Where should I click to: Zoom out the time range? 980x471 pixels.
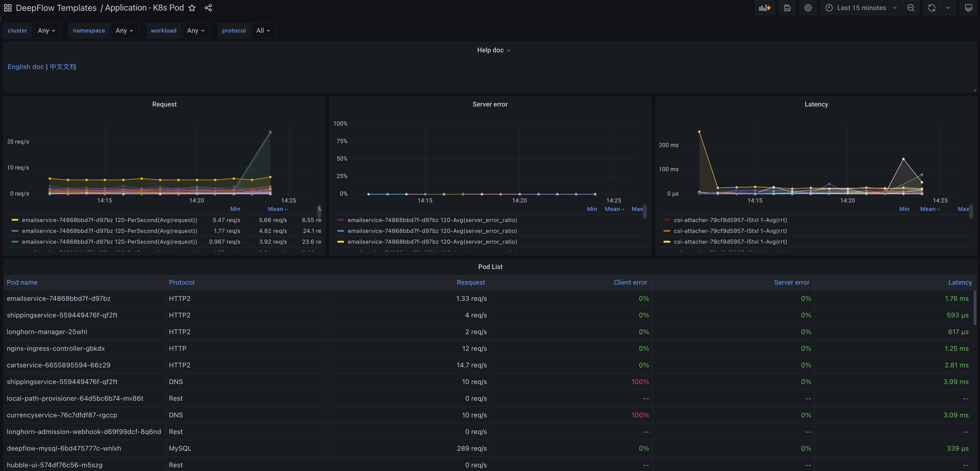(x=911, y=8)
